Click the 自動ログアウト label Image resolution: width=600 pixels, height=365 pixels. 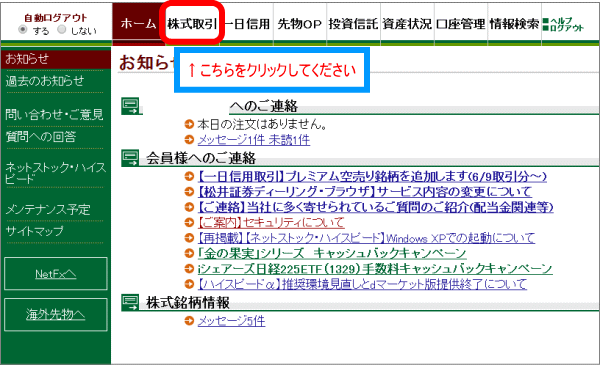(x=55, y=18)
